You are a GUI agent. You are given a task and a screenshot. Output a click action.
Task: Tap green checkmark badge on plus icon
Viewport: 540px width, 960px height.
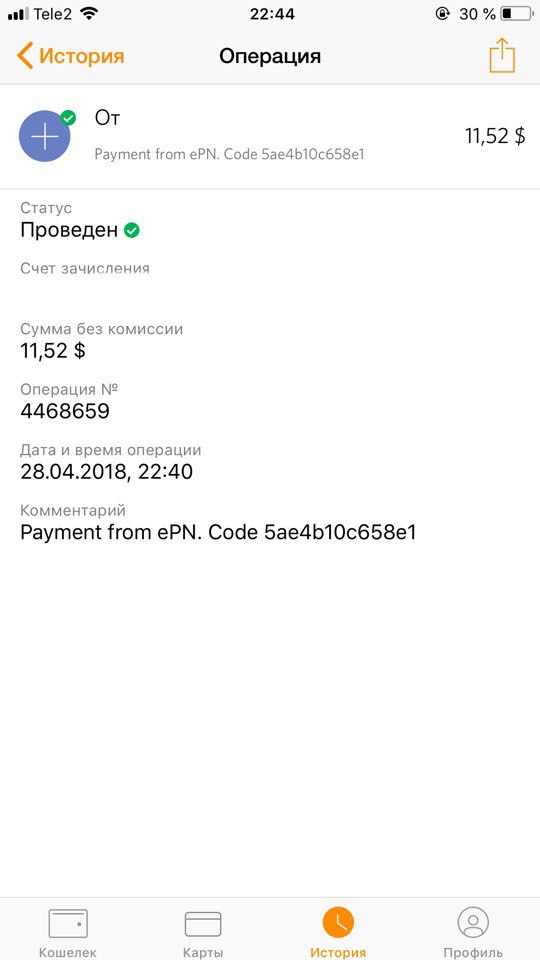[x=69, y=118]
